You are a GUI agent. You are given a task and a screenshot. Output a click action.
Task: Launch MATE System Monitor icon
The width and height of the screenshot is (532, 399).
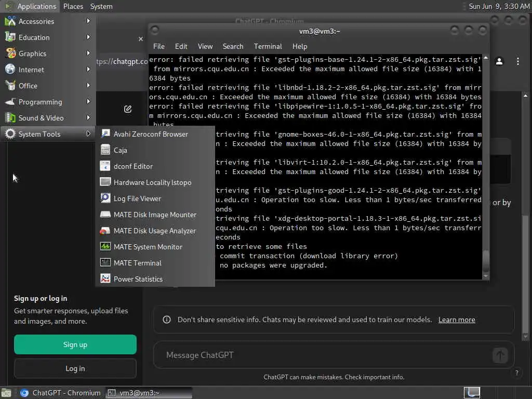(105, 247)
